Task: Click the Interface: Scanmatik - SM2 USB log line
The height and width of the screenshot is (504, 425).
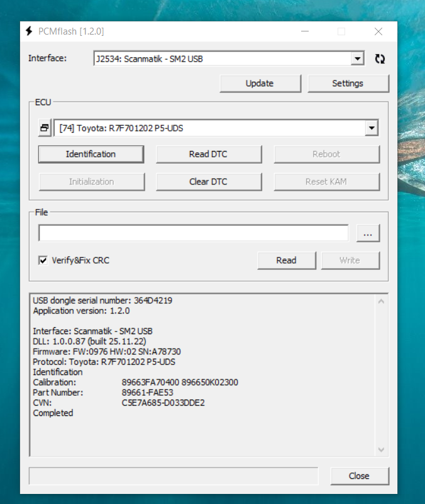Action: point(92,331)
